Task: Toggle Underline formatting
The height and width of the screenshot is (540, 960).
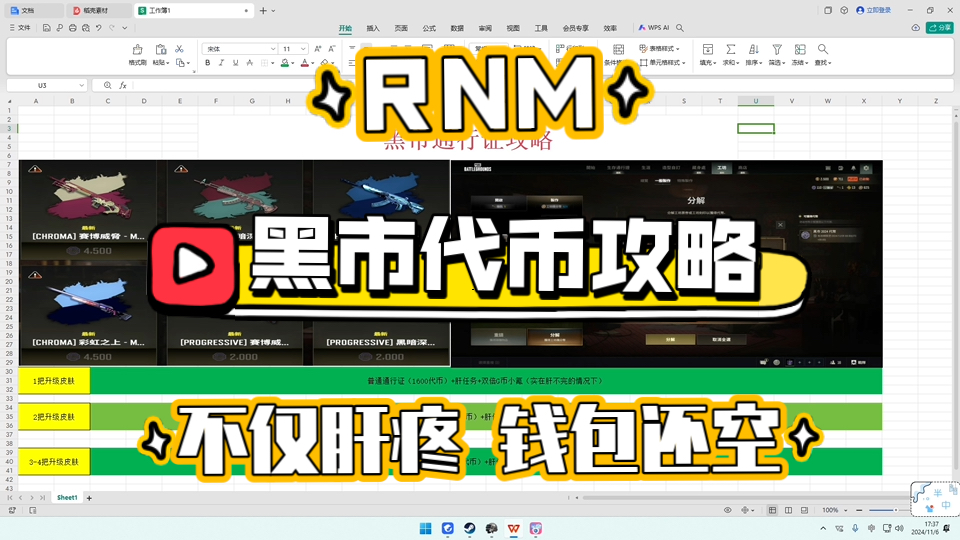Action: [x=235, y=62]
